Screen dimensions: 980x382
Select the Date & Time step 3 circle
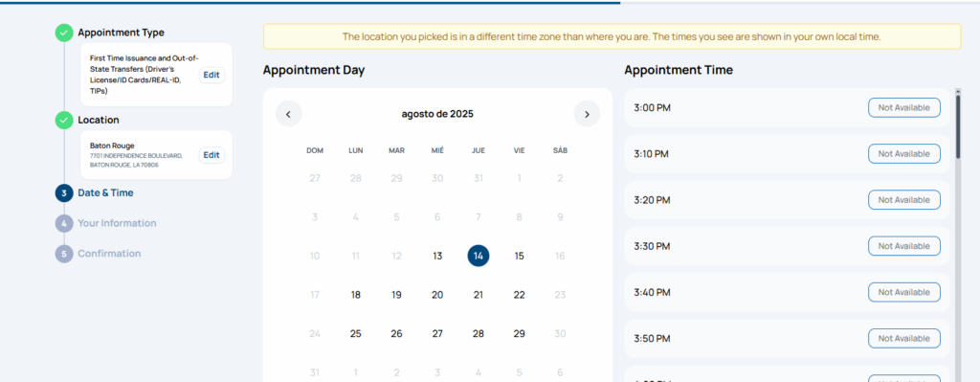tap(64, 193)
